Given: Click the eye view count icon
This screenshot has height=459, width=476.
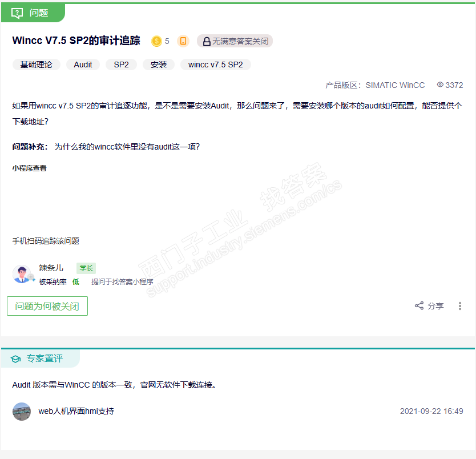Looking at the screenshot, I should (x=440, y=84).
